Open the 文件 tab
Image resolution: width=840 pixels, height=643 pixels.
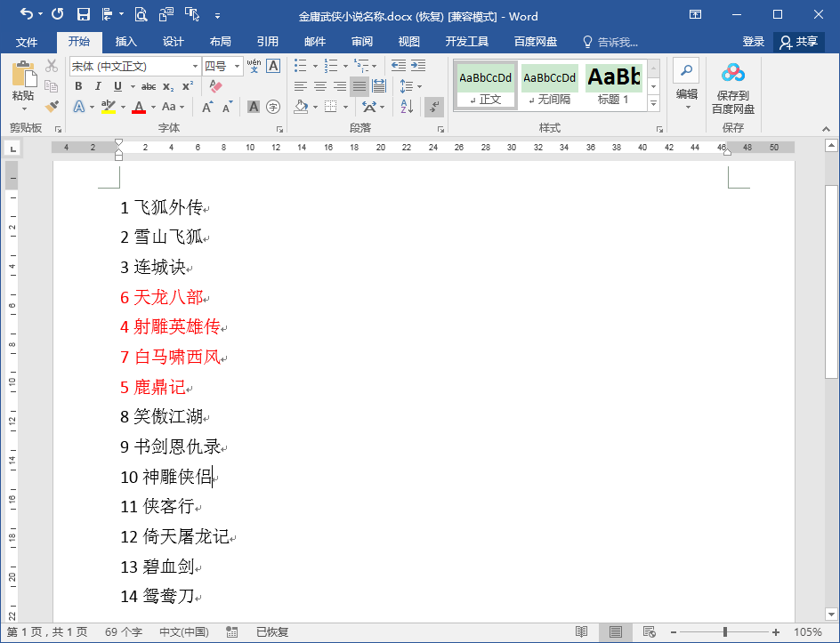(x=27, y=42)
